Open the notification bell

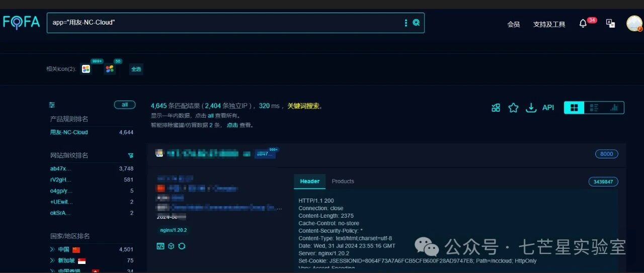(x=583, y=24)
